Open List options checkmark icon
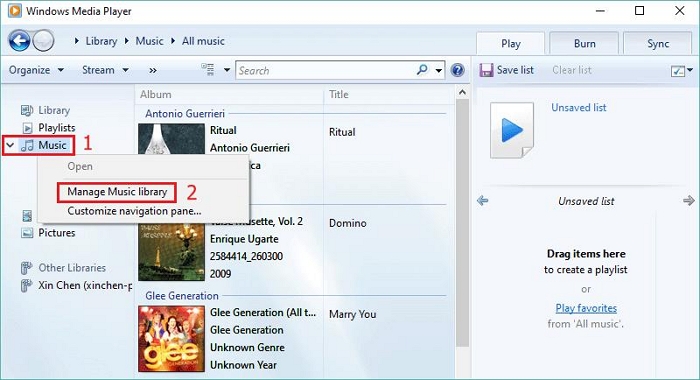Image resolution: width=700 pixels, height=380 pixels. tap(677, 71)
